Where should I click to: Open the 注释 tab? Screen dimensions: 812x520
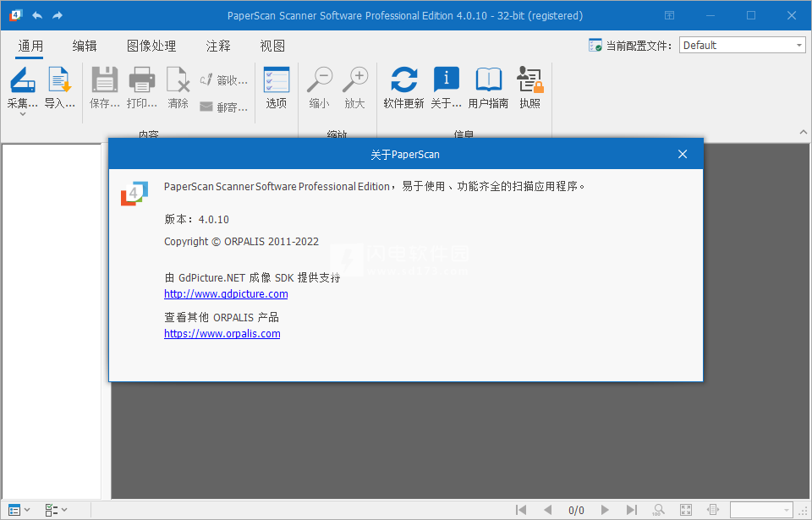click(x=218, y=47)
